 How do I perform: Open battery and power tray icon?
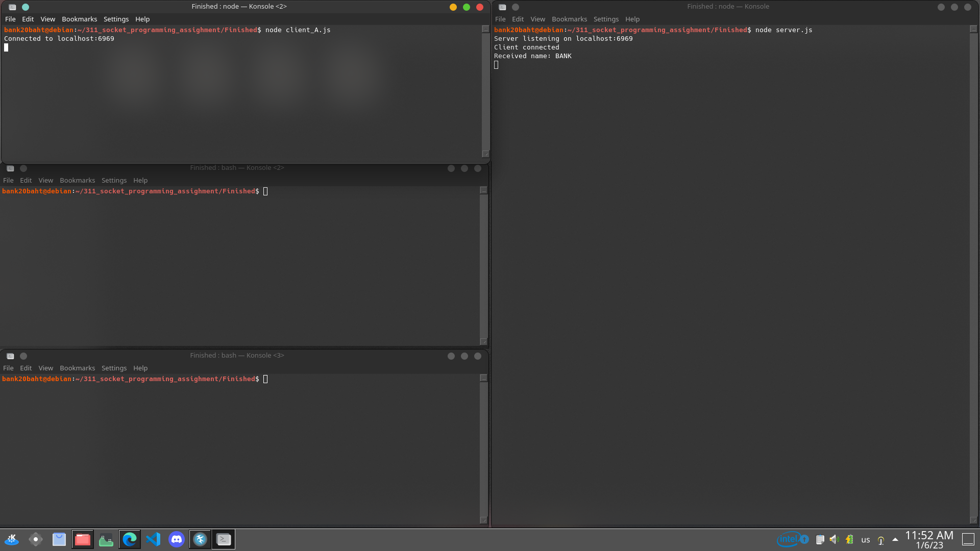pos(849,540)
